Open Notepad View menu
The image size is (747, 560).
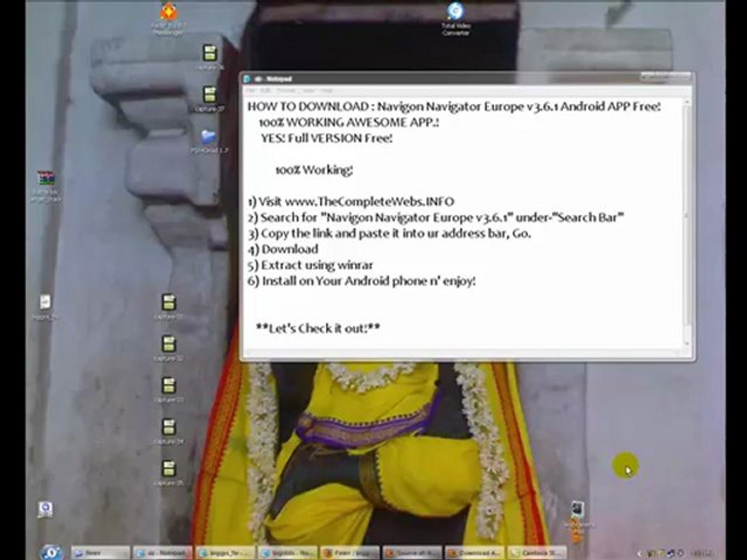click(x=308, y=91)
